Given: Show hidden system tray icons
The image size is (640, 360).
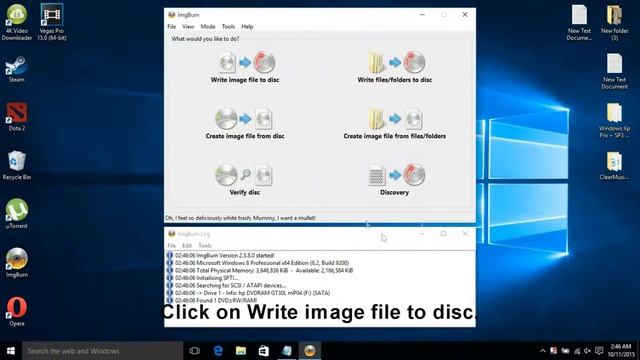Looking at the screenshot, I should click(542, 351).
